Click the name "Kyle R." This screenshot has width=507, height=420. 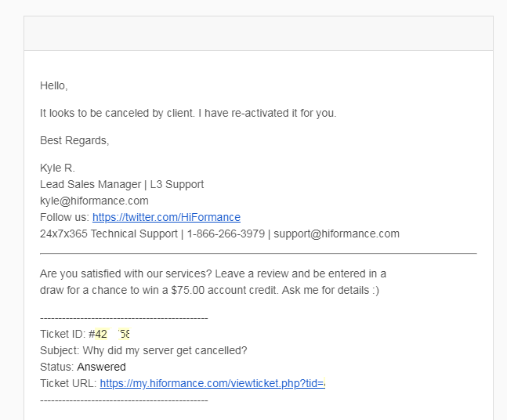tap(57, 168)
